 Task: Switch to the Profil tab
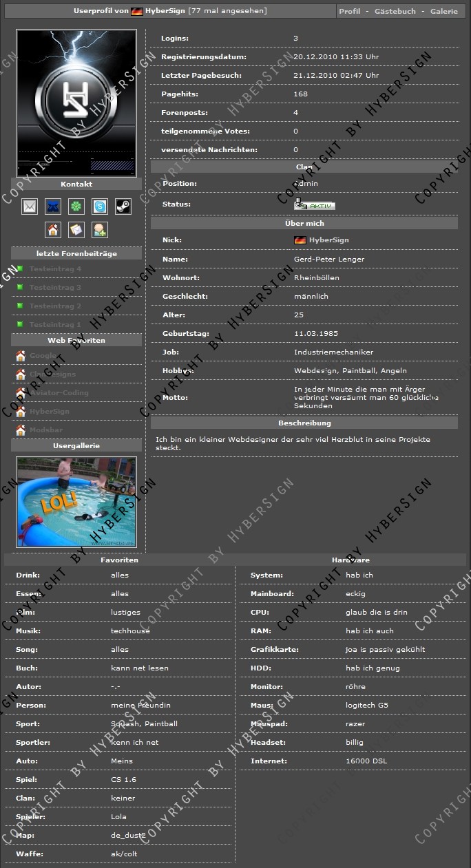[350, 12]
